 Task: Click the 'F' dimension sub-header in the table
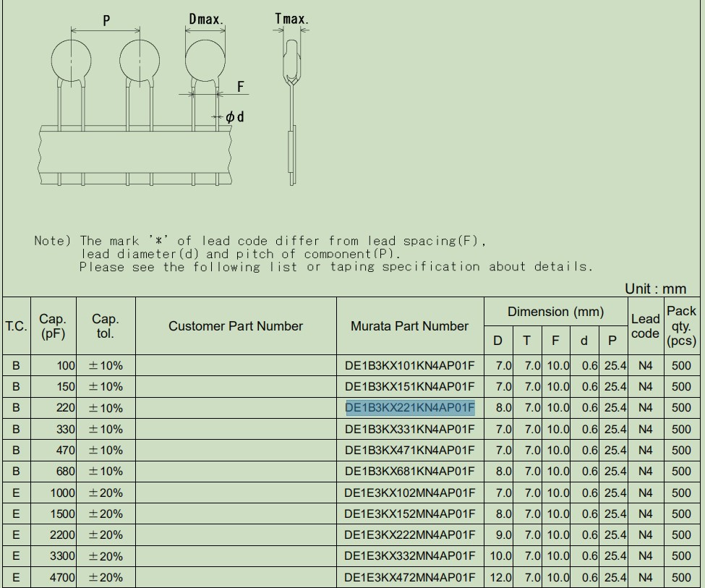coord(555,341)
